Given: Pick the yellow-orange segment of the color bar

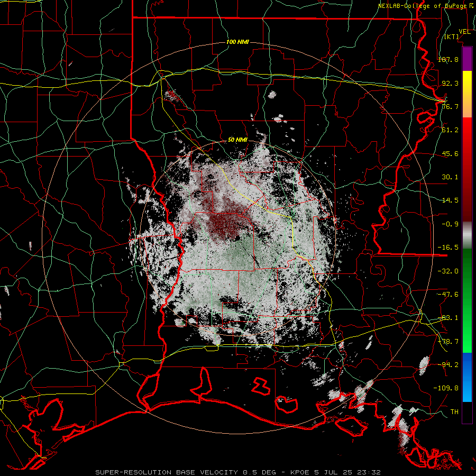Looking at the screenshot, I should (467, 94).
